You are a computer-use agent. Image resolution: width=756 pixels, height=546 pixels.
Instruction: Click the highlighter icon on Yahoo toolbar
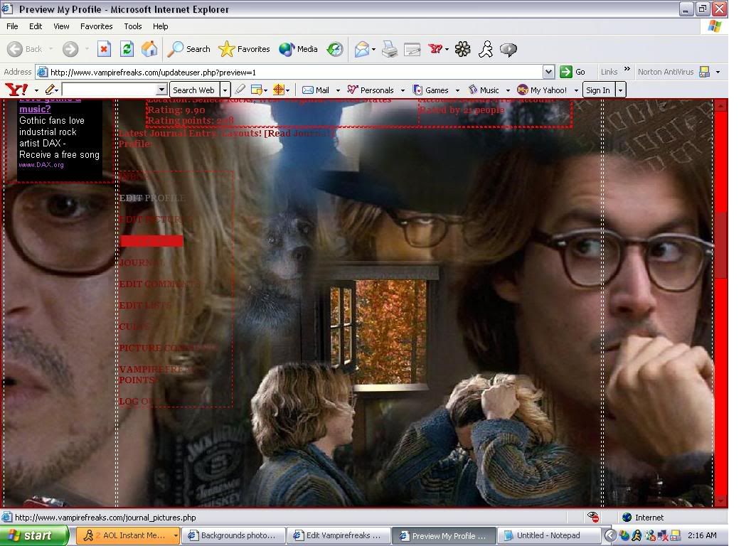240,90
